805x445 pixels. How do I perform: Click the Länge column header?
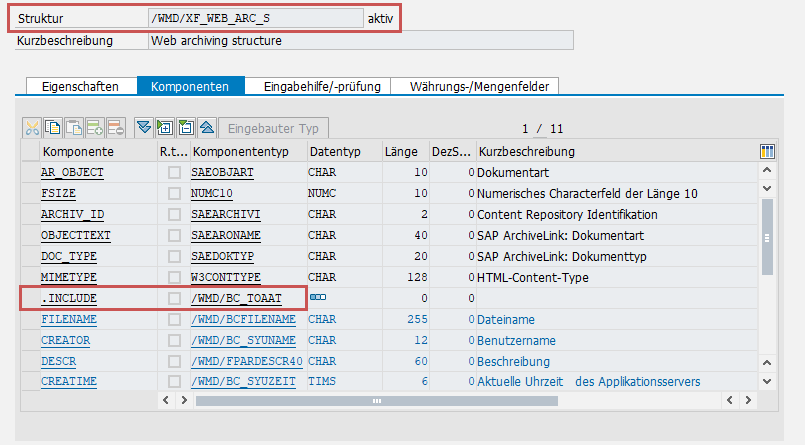click(x=406, y=151)
